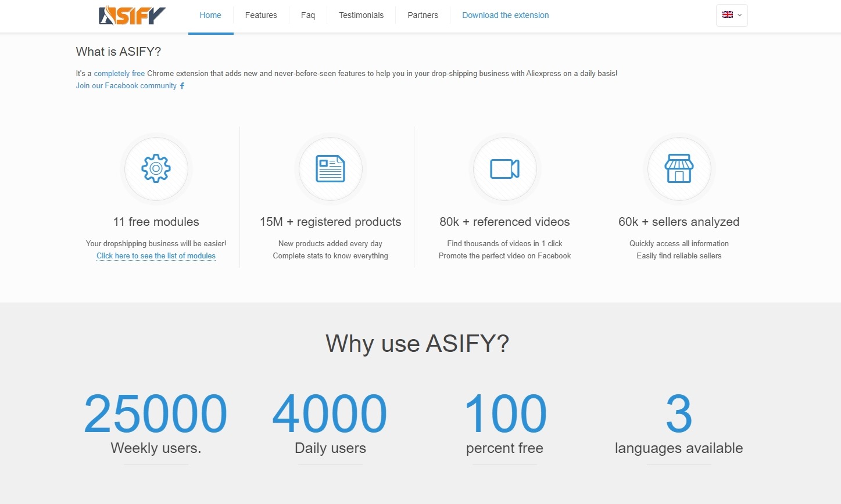This screenshot has width=841, height=504.
Task: Open Click here to see list of modules
Action: tap(156, 256)
